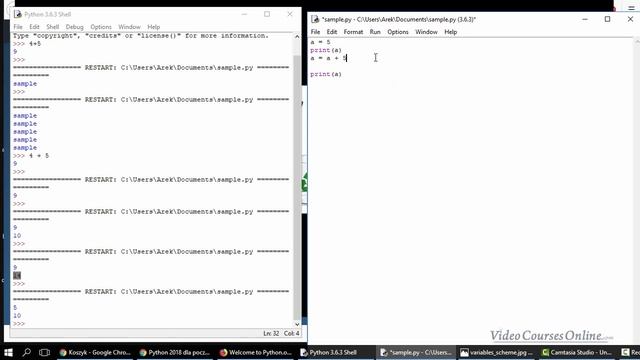This screenshot has width=640, height=360.
Task: Maximize the sample.py editor window
Action: [607, 19]
